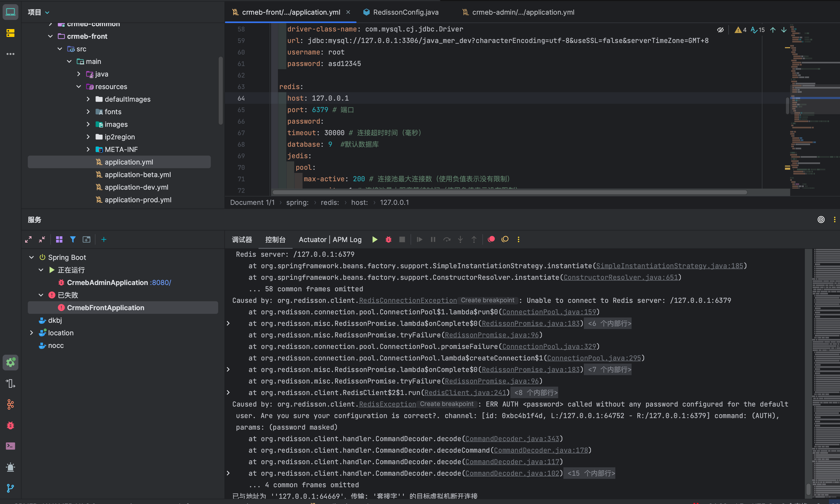The width and height of the screenshot is (840, 504).
Task: Click the More tool windows ellipsis
Action: (10, 54)
